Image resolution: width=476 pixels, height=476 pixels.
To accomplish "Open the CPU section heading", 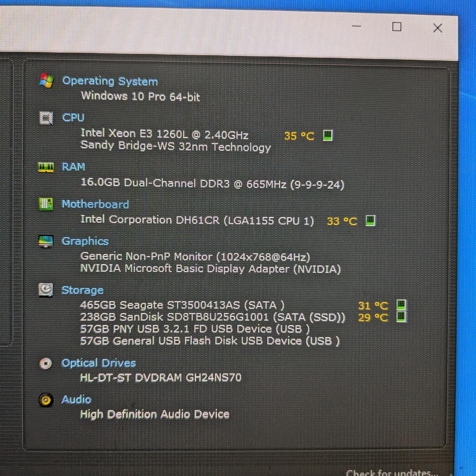I will click(73, 118).
